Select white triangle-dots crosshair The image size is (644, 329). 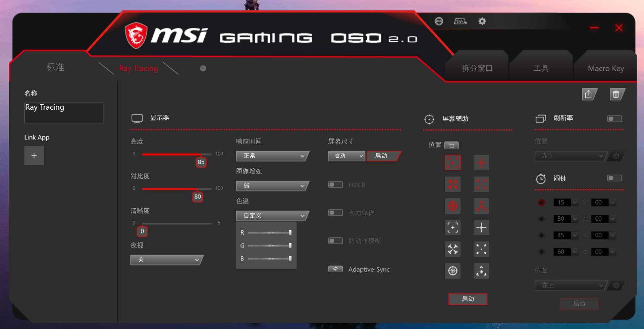point(481,271)
